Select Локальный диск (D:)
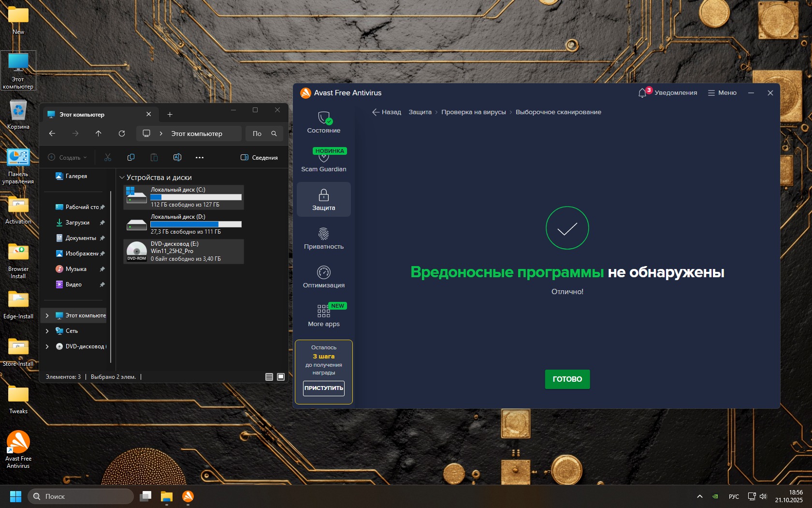The height and width of the screenshot is (508, 812). point(184,224)
